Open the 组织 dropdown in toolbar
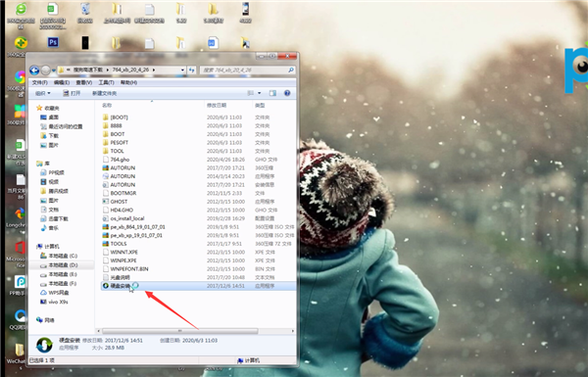The image size is (588, 377). pyautogui.click(x=43, y=93)
